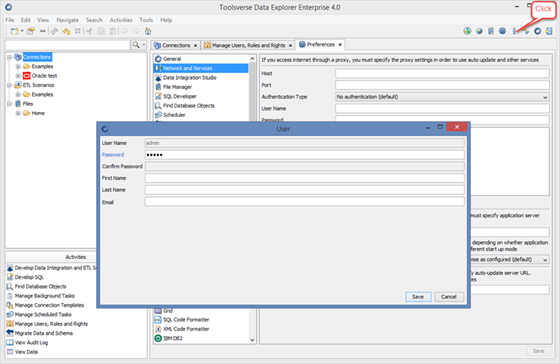
Task: Click the blue checkmark icon in right toolbar
Action: pos(526,31)
